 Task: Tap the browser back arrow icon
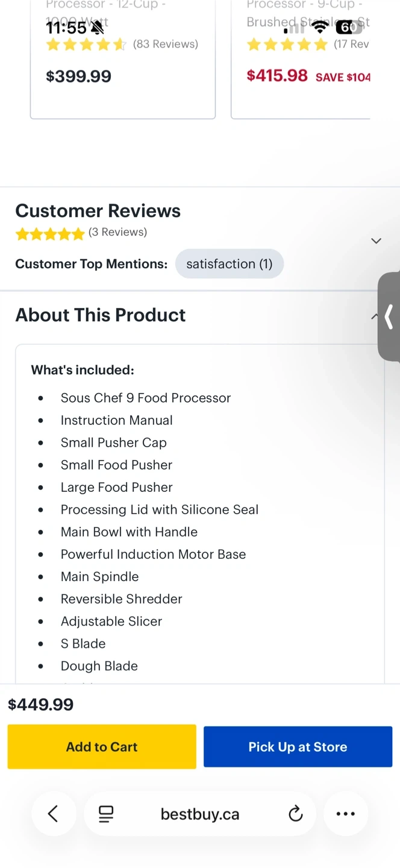pos(53,814)
